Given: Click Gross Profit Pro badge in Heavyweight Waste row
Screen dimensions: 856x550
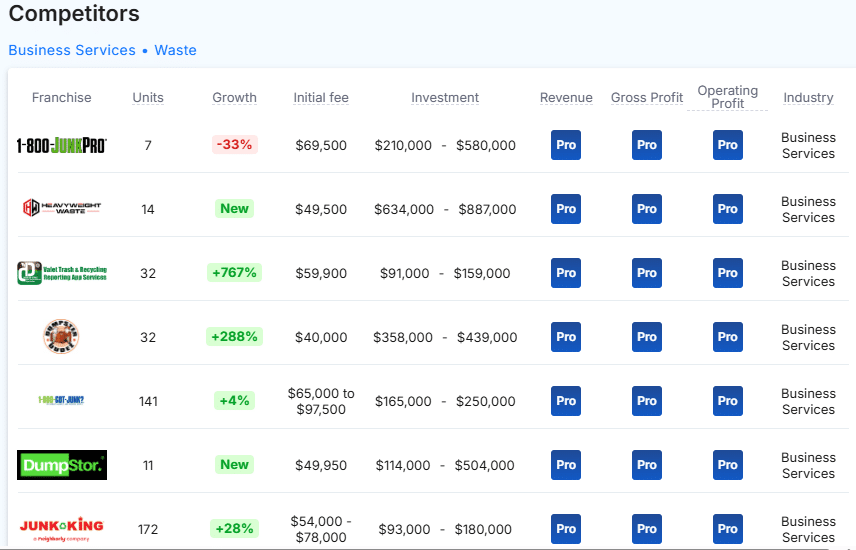Looking at the screenshot, I should [646, 209].
